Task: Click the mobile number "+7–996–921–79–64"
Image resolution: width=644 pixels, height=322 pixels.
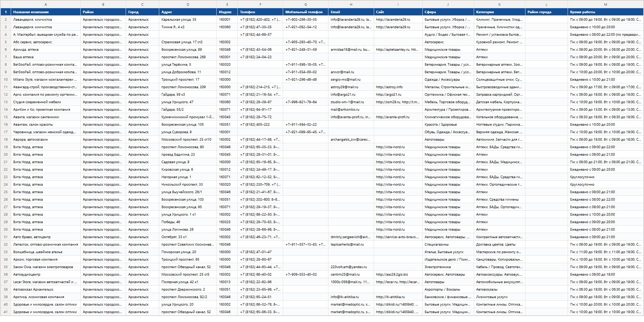Action: [x=306, y=102]
